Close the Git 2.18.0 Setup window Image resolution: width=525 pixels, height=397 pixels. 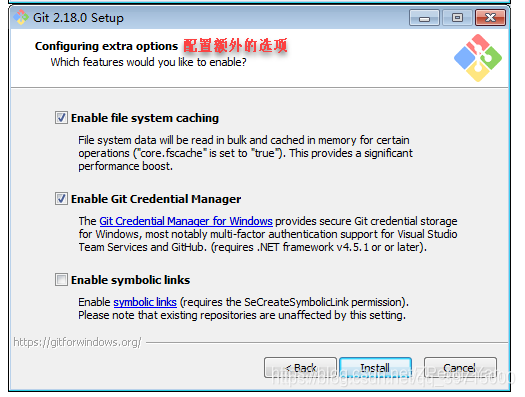(491, 18)
